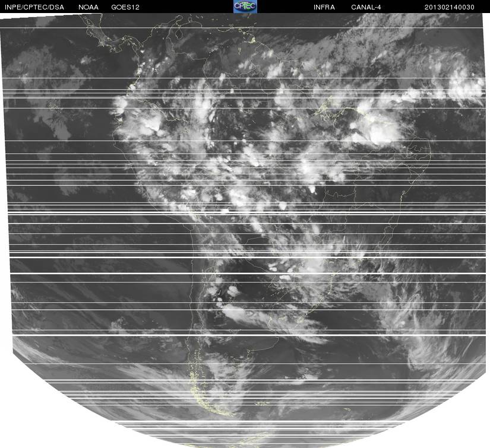Viewport: 490px width, 448px height.
Task: Click the 201302140030 timestamp
Action: point(450,7)
